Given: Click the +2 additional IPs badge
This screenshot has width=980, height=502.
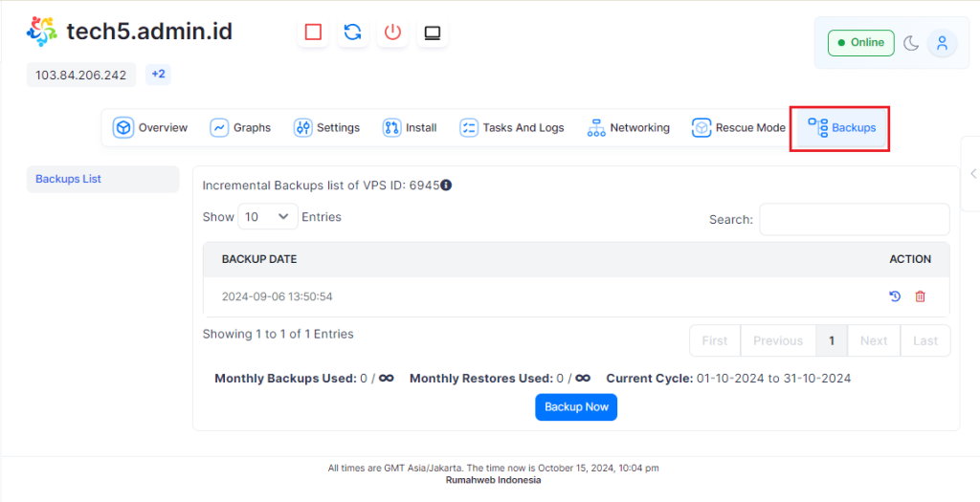Looking at the screenshot, I should tap(158, 75).
